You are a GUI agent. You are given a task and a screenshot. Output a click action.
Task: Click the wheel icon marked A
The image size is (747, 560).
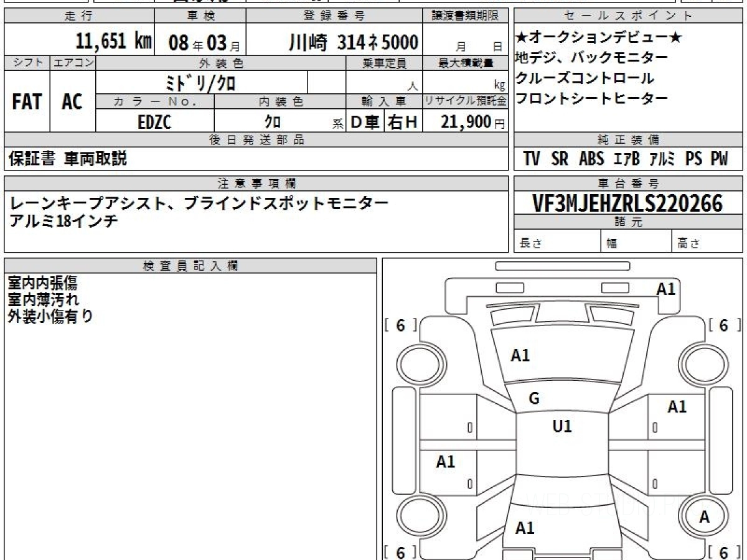coord(704,516)
